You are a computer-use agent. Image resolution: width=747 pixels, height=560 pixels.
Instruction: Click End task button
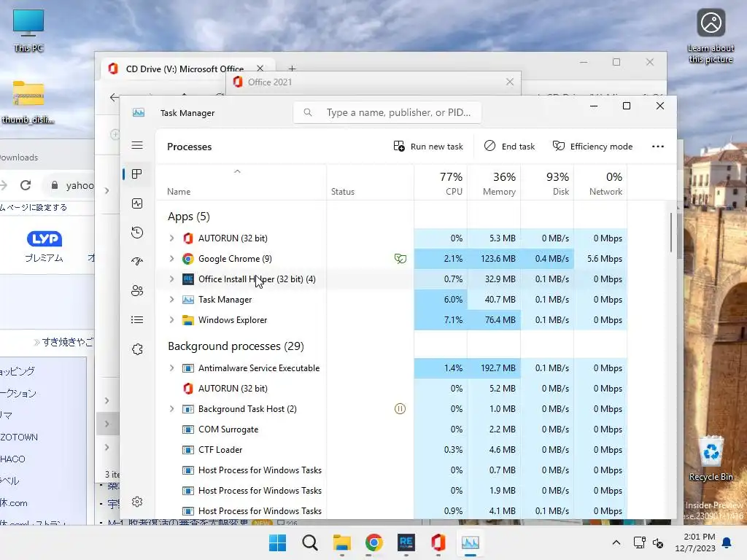(509, 146)
